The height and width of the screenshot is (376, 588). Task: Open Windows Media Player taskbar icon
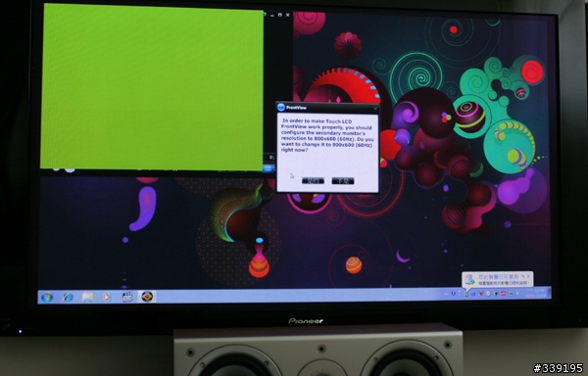point(107,298)
